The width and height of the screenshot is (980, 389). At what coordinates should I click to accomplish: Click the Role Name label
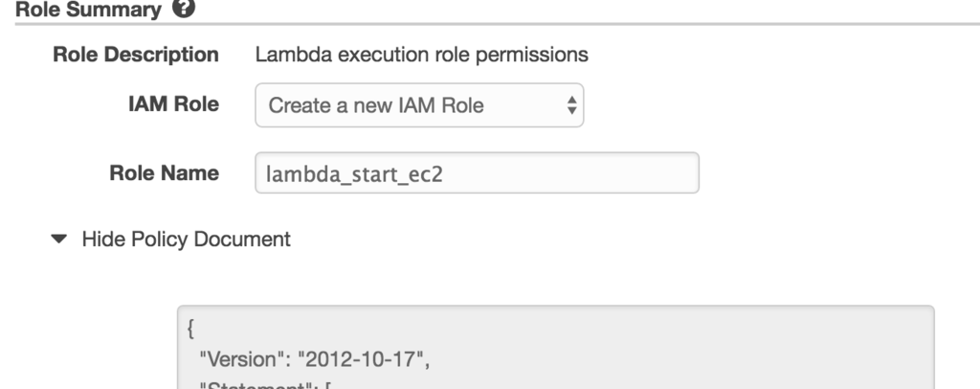coord(165,173)
